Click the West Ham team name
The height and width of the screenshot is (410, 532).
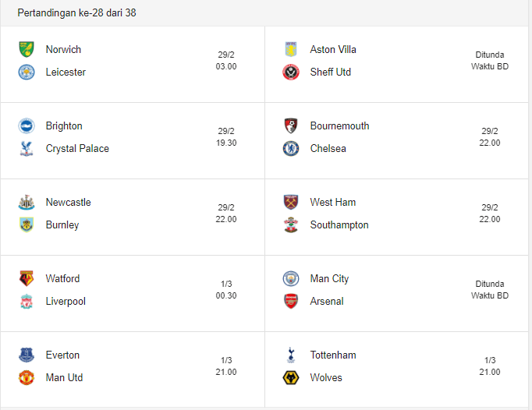coord(333,203)
